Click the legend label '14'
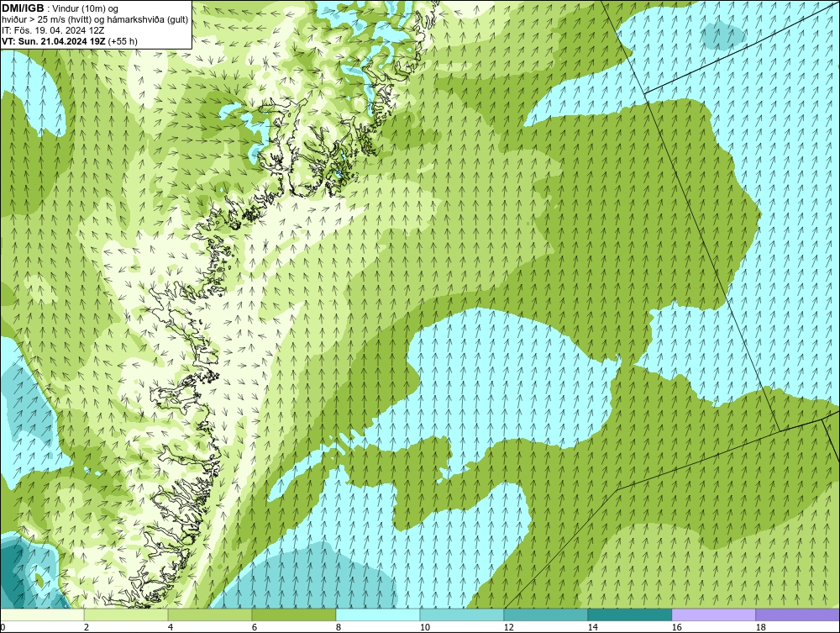The width and height of the screenshot is (840, 633). 592,627
